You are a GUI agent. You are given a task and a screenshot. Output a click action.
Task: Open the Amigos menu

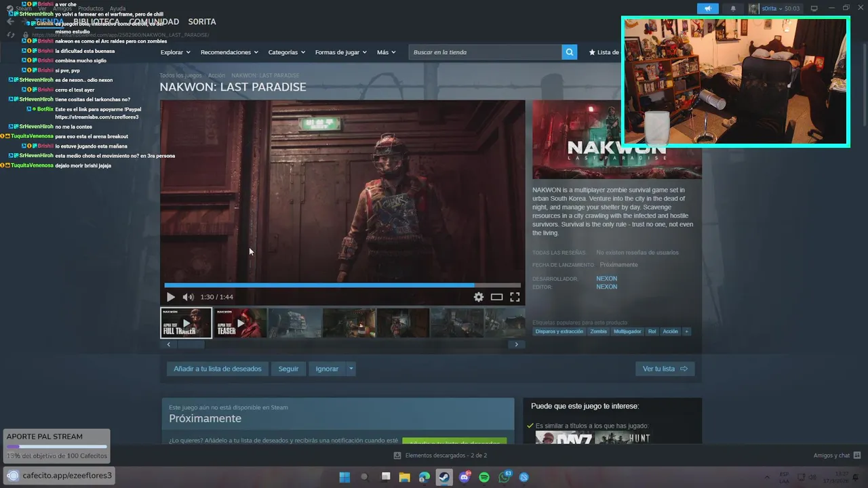(x=63, y=8)
